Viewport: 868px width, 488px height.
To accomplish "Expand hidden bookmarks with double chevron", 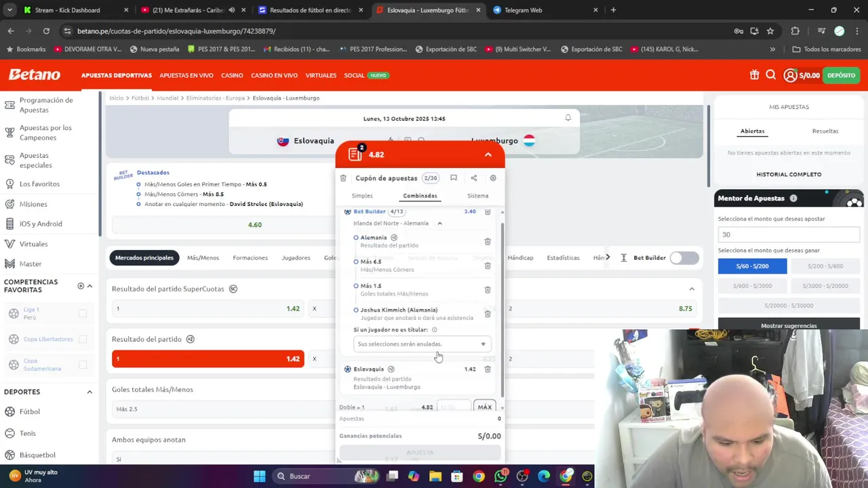I will tap(772, 49).
